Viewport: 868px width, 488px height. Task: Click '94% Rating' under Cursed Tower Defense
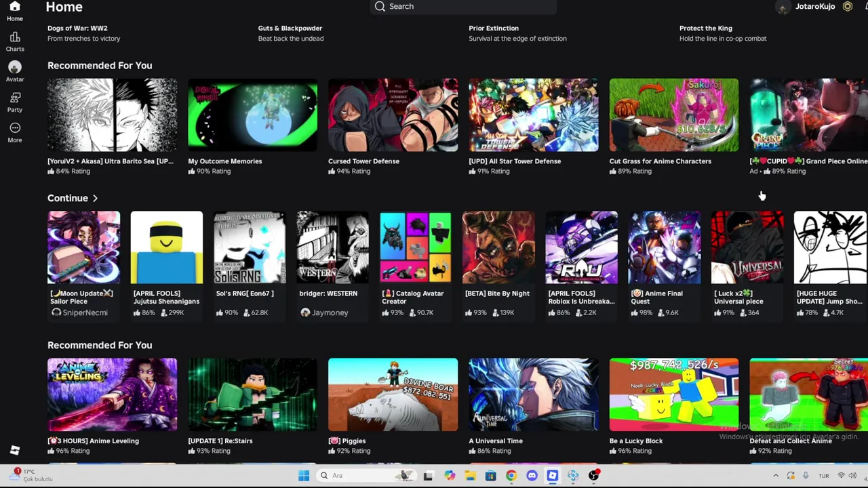coord(353,171)
